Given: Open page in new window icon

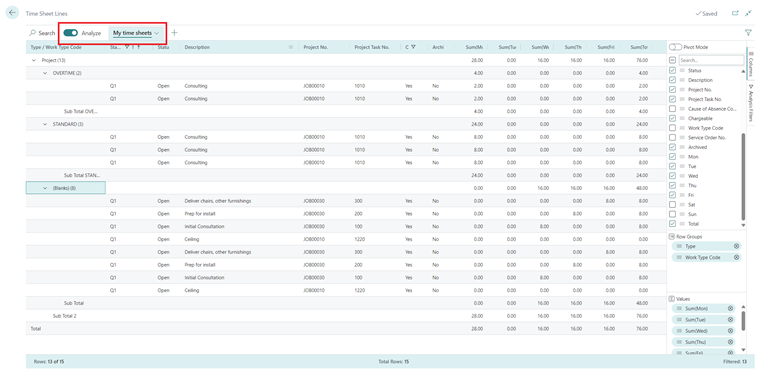Looking at the screenshot, I should (x=735, y=13).
